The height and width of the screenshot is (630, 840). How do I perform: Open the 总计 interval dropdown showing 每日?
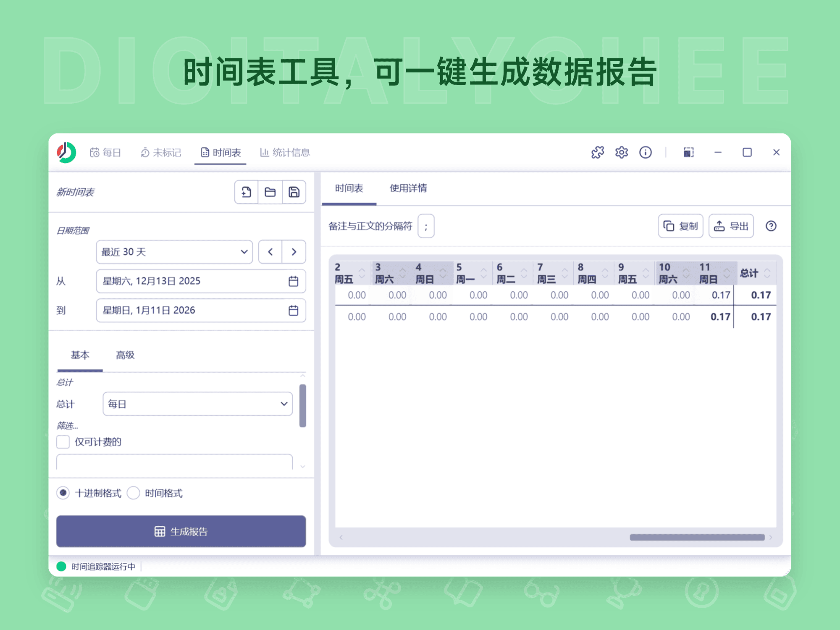[x=197, y=403]
